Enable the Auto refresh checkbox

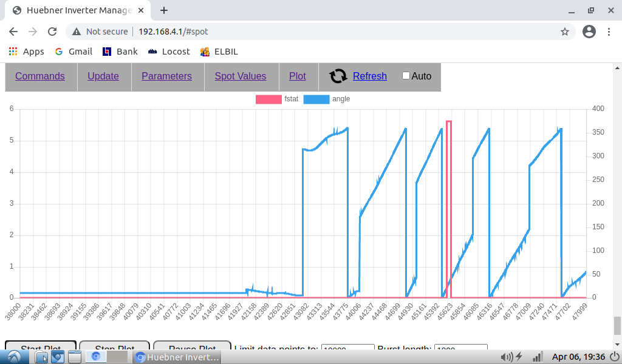(x=406, y=76)
